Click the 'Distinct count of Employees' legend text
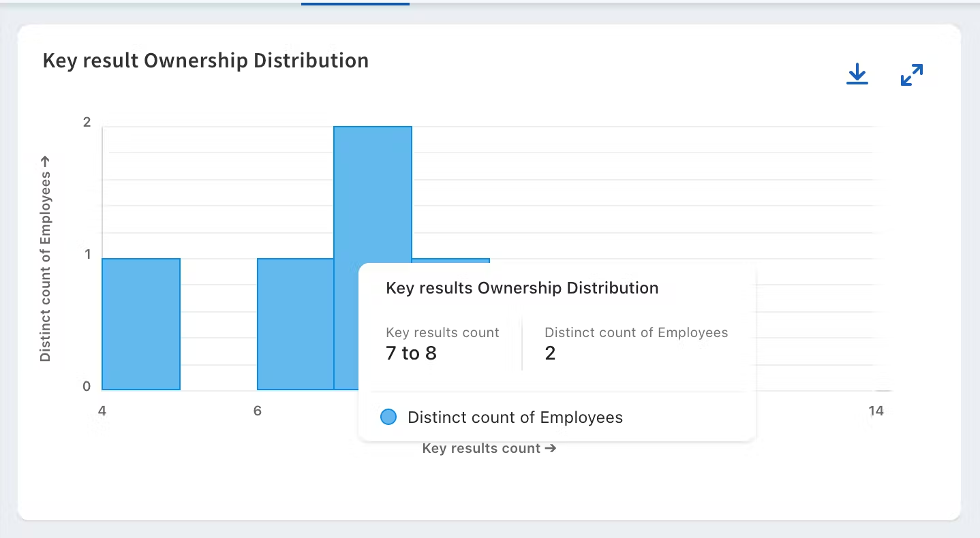Viewport: 980px width, 538px height. tap(515, 417)
